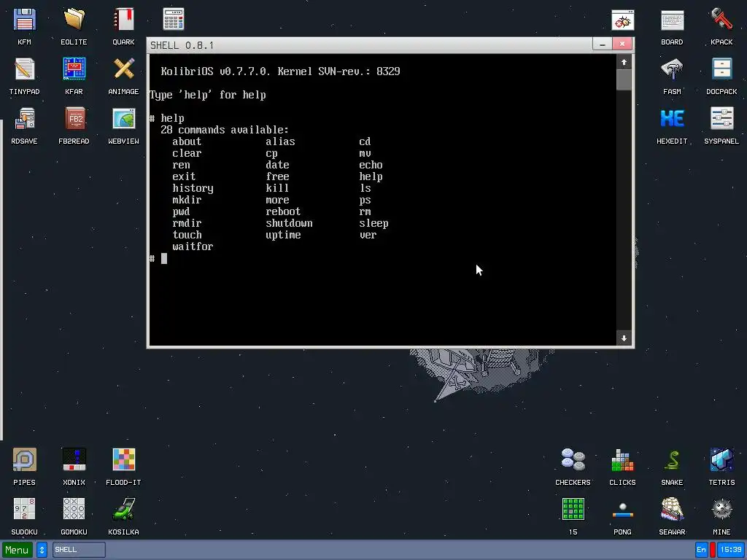Open the Menu button on taskbar

(x=18, y=550)
